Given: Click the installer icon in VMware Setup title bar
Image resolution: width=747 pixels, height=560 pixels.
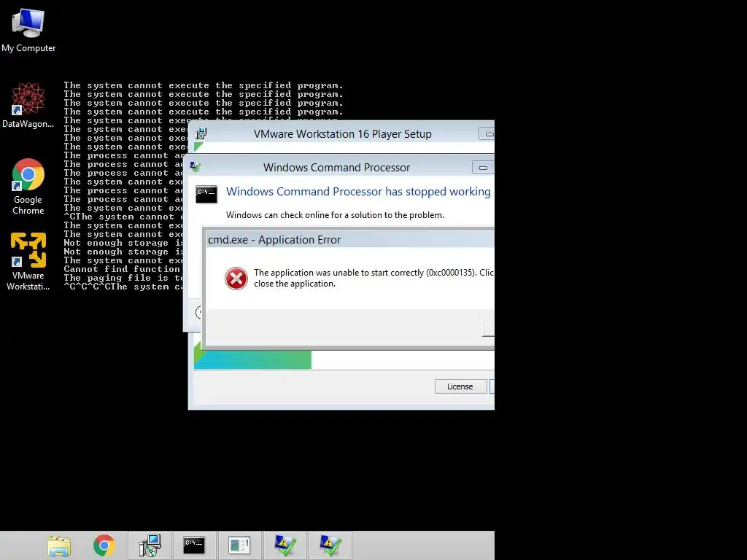Looking at the screenshot, I should click(201, 134).
